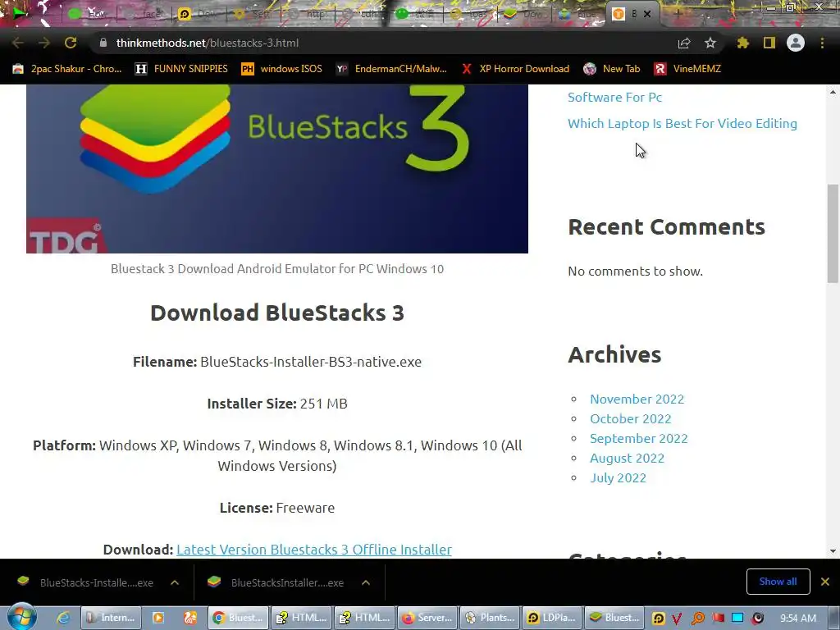This screenshot has width=840, height=630.
Task: Click the forward navigation arrow
Action: [44, 43]
